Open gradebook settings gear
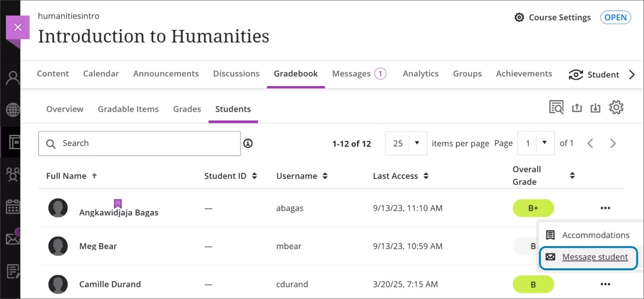 coord(616,107)
